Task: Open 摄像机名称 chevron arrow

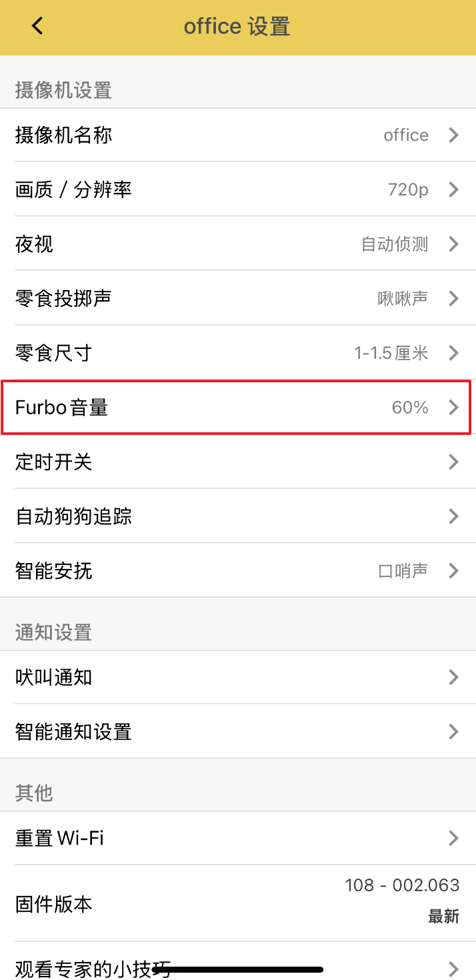Action: click(453, 135)
